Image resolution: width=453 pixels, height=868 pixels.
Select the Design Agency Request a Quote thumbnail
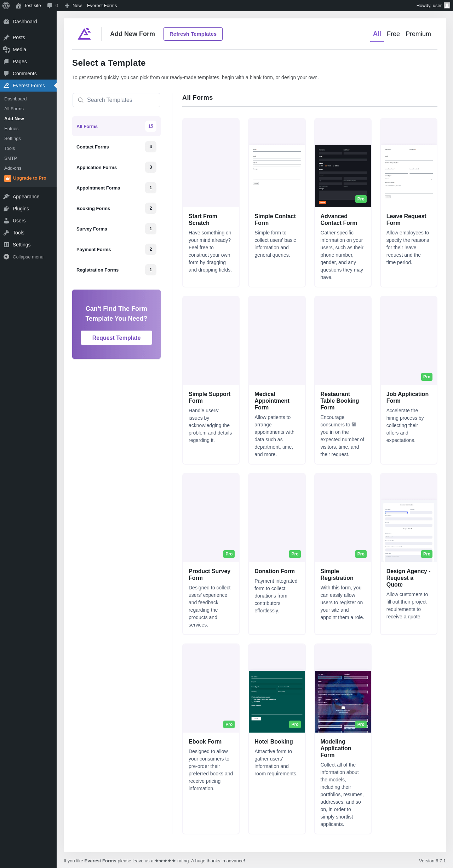tap(409, 518)
